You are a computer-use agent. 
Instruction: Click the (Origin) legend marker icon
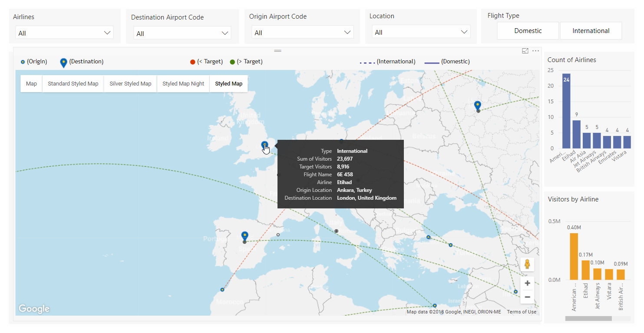tap(23, 62)
